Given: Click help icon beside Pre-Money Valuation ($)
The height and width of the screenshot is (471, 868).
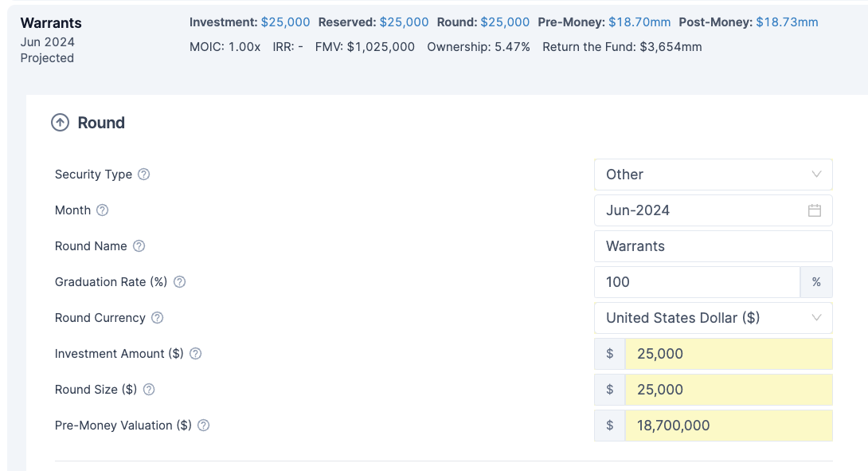Looking at the screenshot, I should click(x=203, y=426).
